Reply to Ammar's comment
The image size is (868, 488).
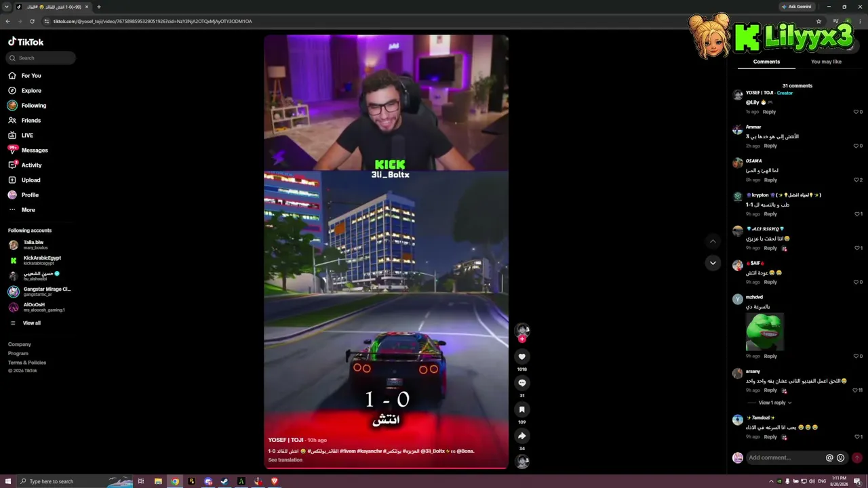tap(770, 146)
